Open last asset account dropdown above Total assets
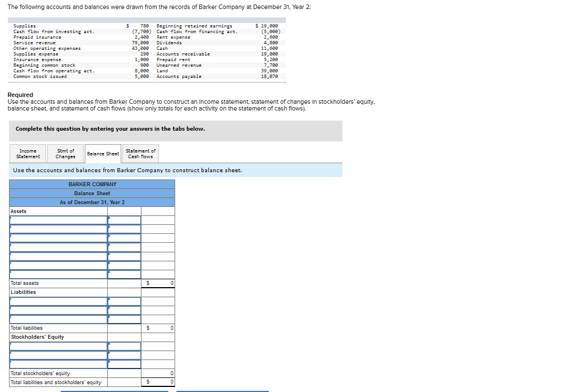The image size is (562, 392). 58,274
